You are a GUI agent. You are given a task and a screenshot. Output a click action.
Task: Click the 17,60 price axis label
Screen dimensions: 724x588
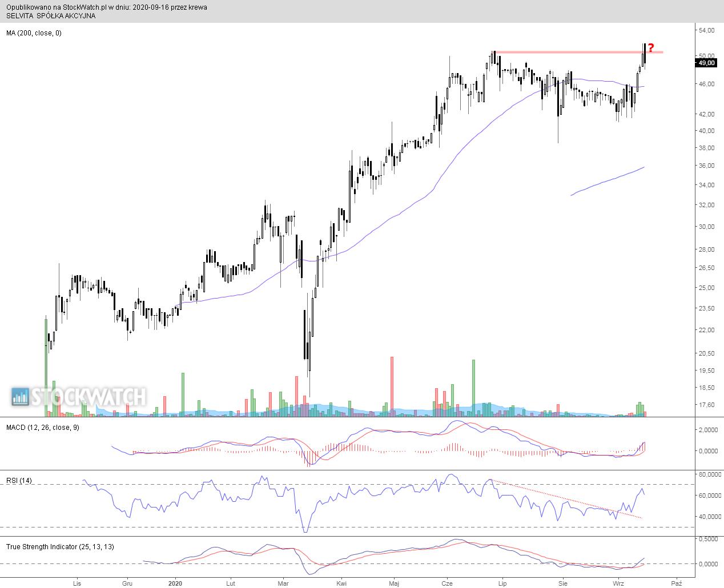pyautogui.click(x=707, y=405)
